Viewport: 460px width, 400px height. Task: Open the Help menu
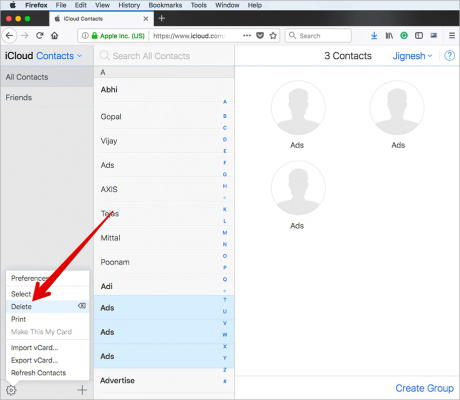[255, 5]
